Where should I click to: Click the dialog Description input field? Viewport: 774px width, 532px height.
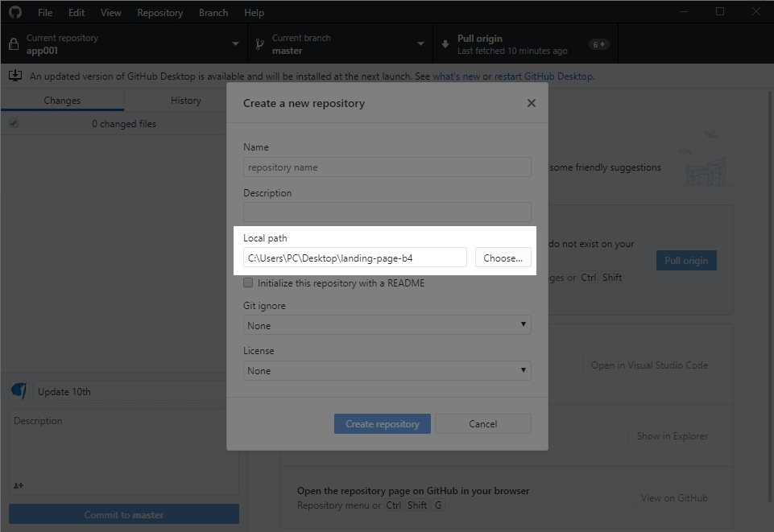click(x=387, y=212)
